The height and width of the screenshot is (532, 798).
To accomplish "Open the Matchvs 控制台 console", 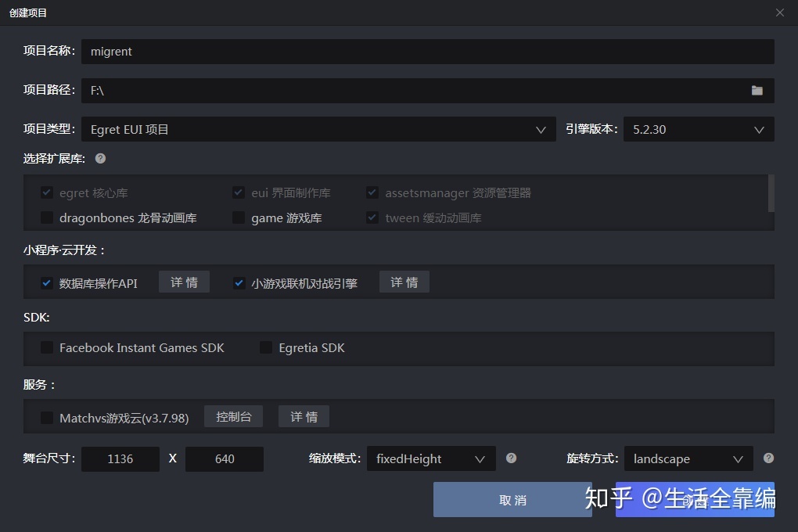I will click(233, 416).
